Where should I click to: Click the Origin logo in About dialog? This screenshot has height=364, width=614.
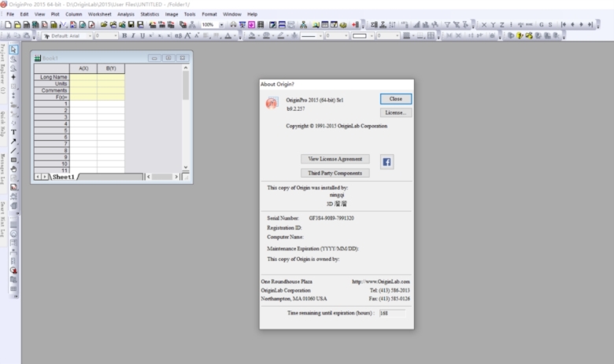[272, 103]
